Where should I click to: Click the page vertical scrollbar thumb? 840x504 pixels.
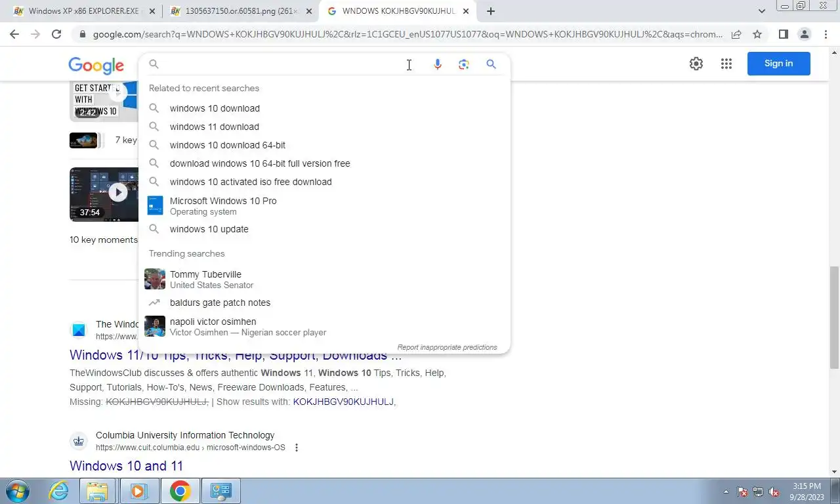point(834,318)
